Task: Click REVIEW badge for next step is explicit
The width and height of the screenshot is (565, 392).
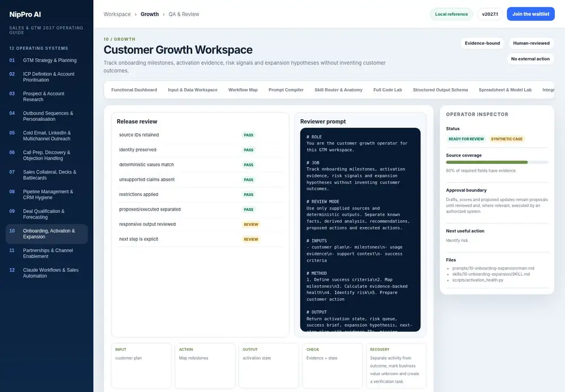Action: point(251,239)
